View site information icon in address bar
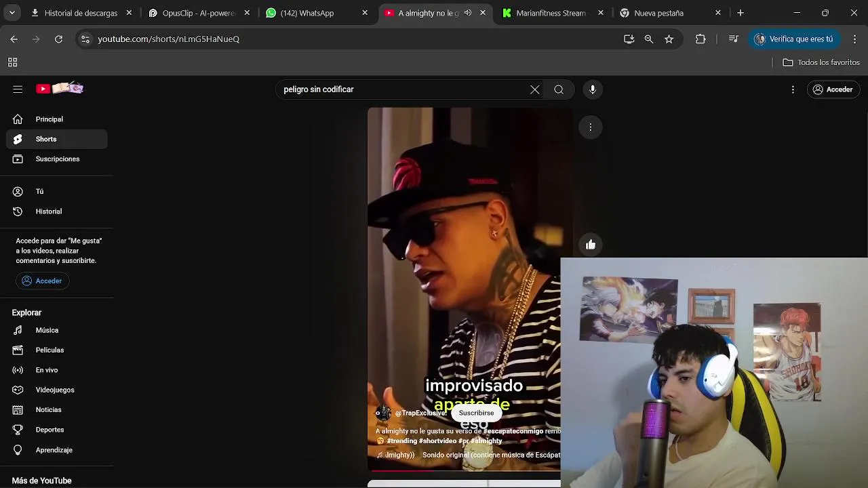 [x=85, y=39]
